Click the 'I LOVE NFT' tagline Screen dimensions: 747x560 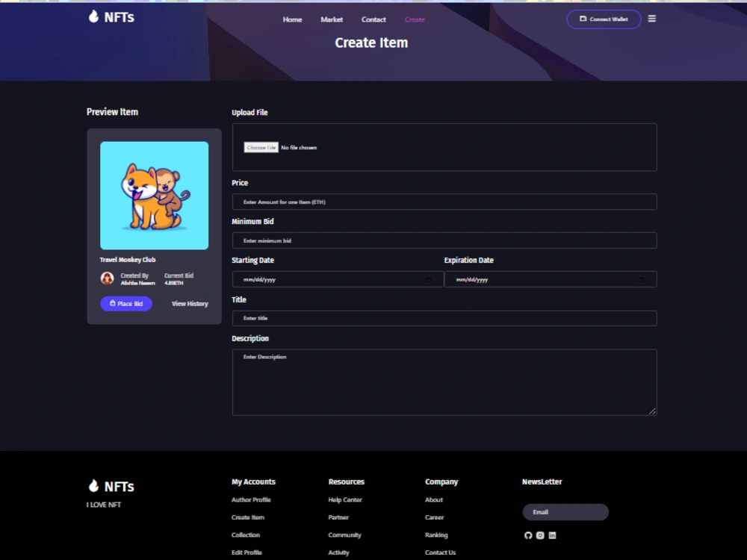click(104, 505)
